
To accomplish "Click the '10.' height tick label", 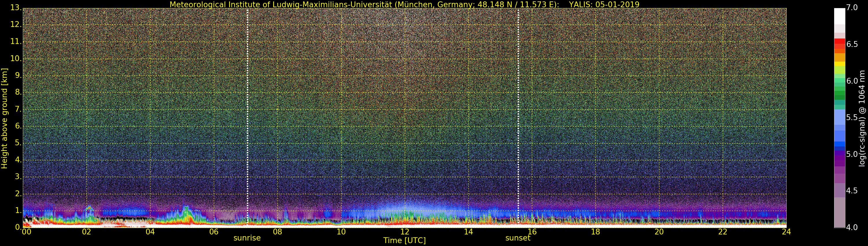I will point(16,58).
